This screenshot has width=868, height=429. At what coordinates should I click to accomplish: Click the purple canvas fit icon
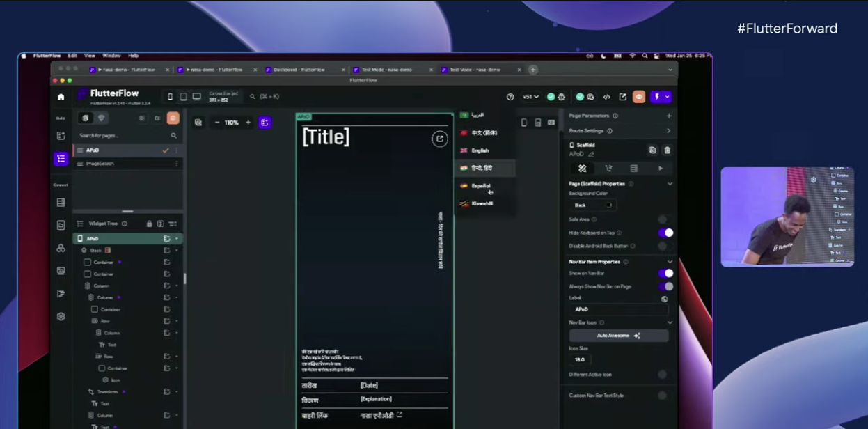265,123
